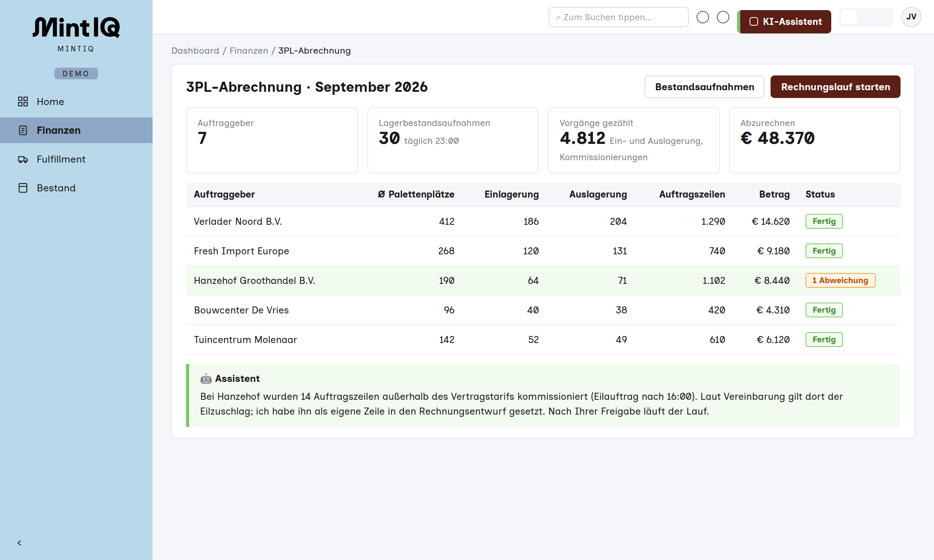Click the € 8.440 Hanzehof amount

772,280
